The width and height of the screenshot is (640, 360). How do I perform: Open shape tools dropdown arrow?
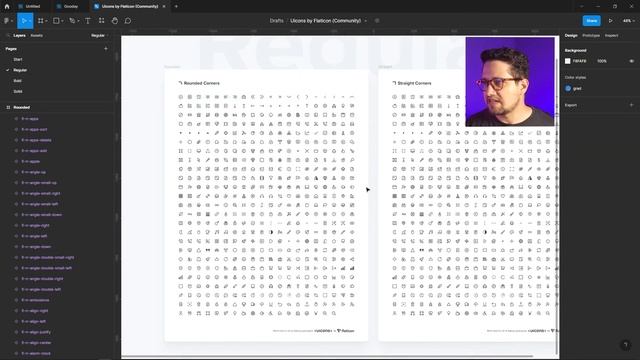coord(62,21)
